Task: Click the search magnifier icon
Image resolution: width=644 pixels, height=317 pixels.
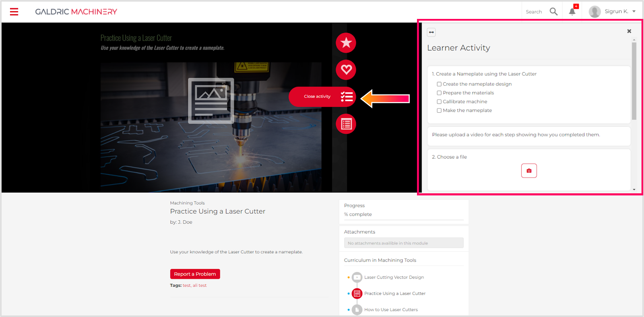Action: tap(554, 12)
